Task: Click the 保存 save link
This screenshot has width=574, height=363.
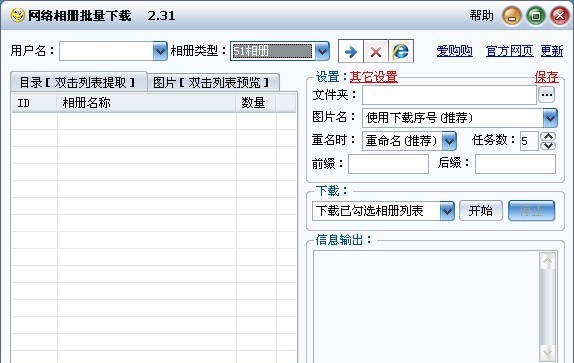Action: pos(546,77)
